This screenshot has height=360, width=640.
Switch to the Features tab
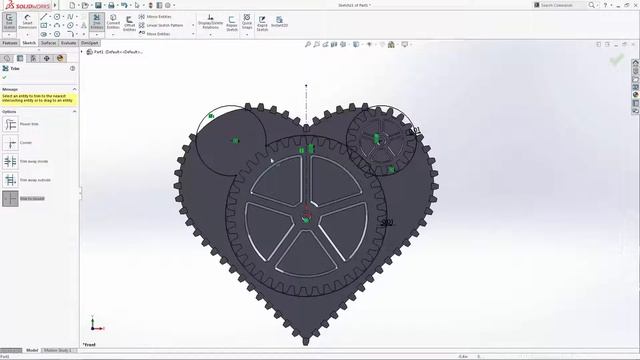pos(10,43)
